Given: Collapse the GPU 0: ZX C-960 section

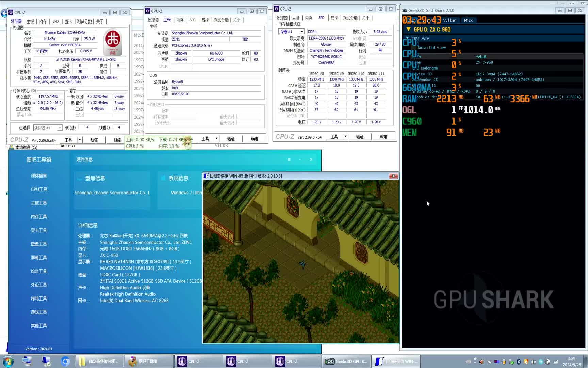Looking at the screenshot, I should pyautogui.click(x=408, y=29).
